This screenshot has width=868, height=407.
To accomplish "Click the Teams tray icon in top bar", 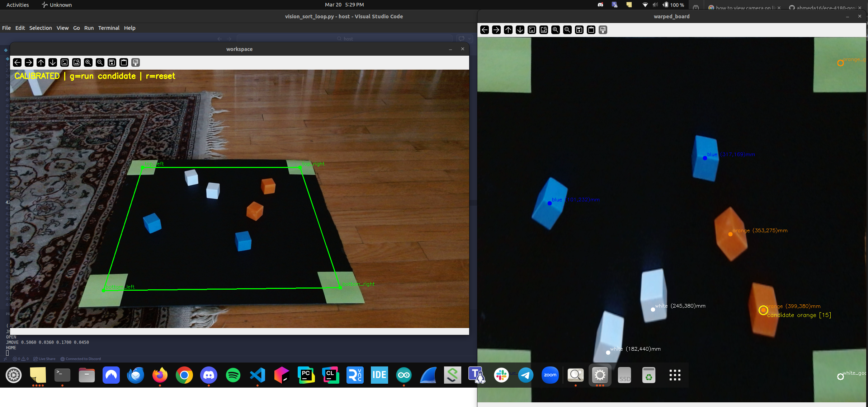I will [615, 5].
